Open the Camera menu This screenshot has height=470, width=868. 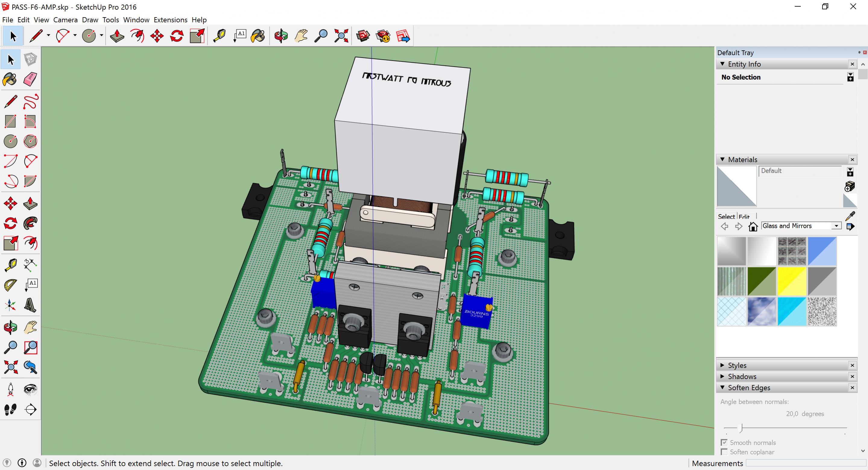[x=65, y=20]
